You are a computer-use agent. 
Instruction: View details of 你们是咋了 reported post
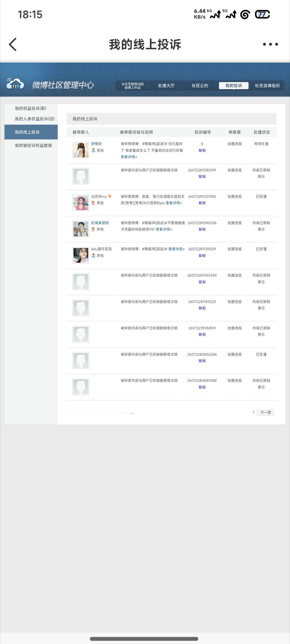[129, 157]
